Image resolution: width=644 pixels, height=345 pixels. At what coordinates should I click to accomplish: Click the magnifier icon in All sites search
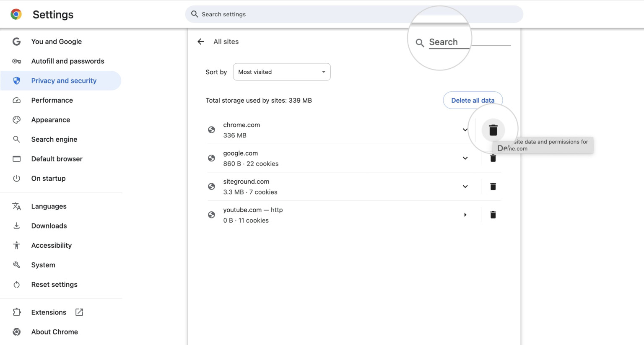click(x=420, y=42)
